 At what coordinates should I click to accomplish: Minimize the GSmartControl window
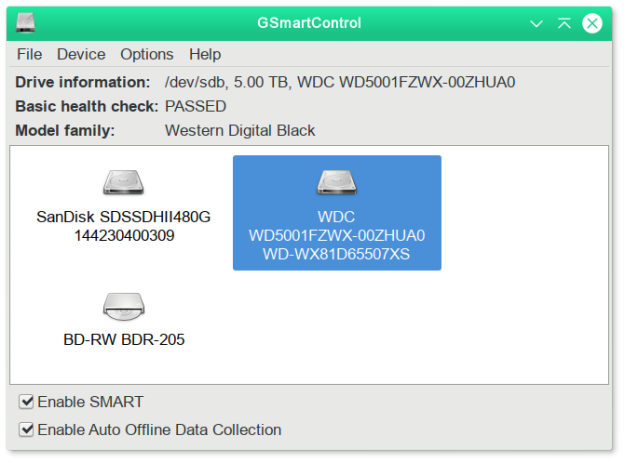[537, 22]
